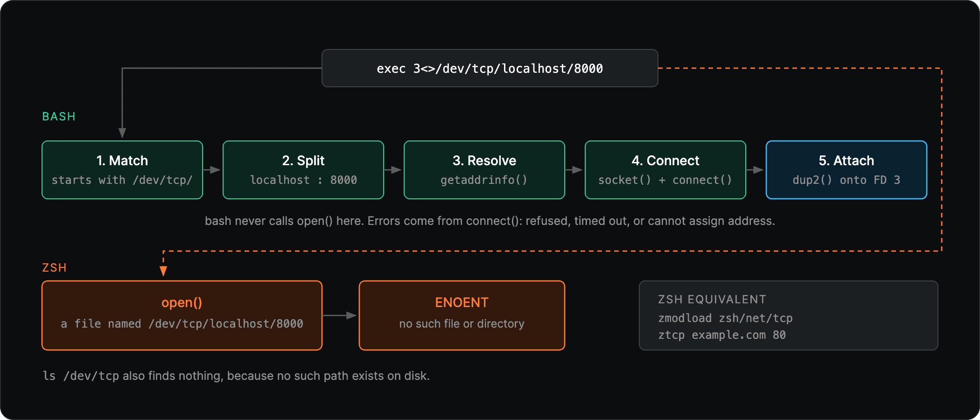
Task: Click the exec 3<>/dev/tcp/localhost/8000 command box
Action: coord(490,68)
